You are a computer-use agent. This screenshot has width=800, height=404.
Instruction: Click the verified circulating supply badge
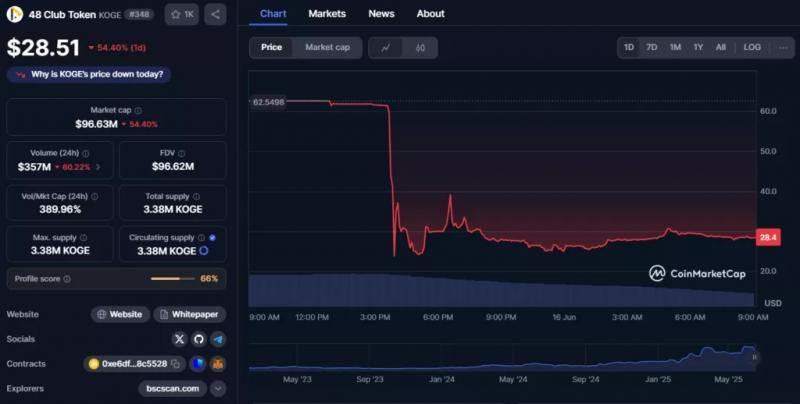(212, 238)
